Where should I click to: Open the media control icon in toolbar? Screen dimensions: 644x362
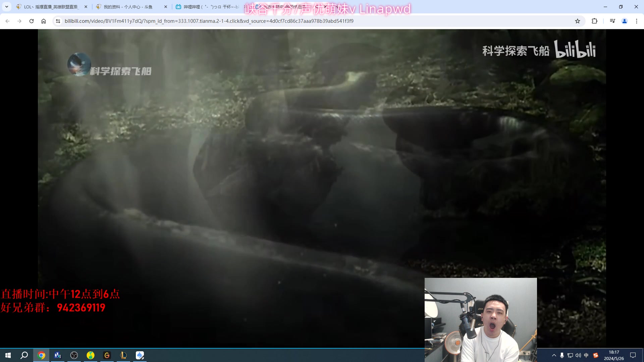click(612, 21)
